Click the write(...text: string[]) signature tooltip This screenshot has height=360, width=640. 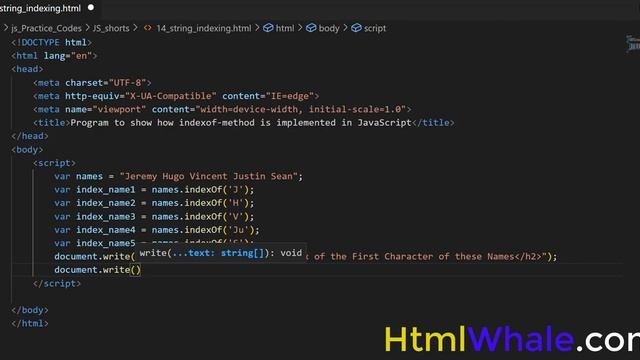[220, 253]
